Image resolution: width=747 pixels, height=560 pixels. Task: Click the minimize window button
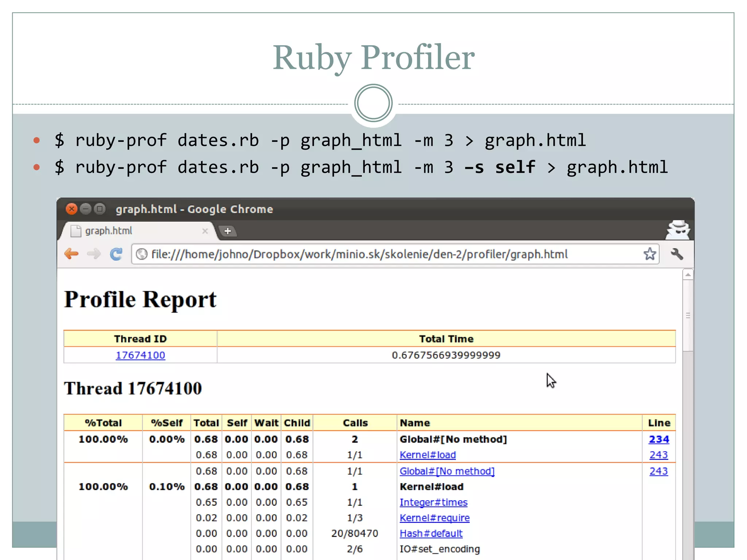click(85, 209)
